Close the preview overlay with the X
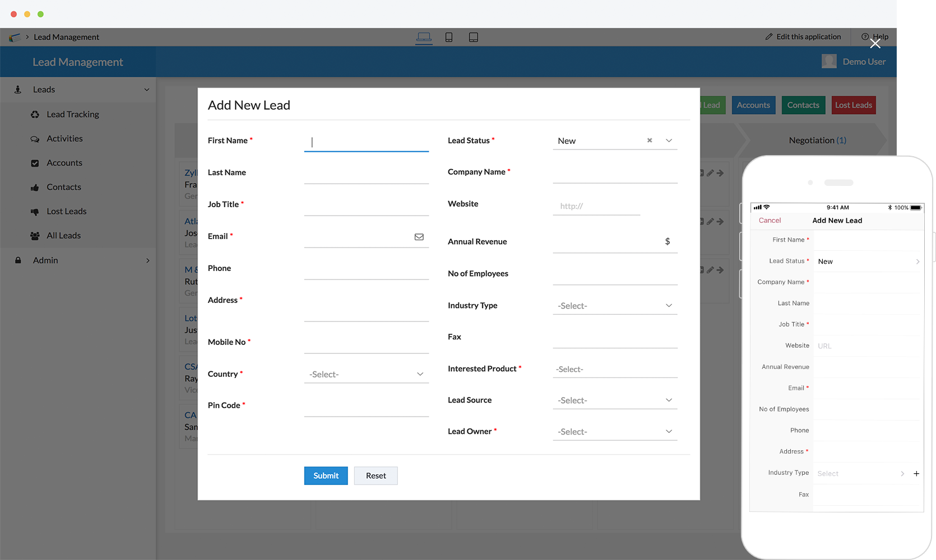 875,44
